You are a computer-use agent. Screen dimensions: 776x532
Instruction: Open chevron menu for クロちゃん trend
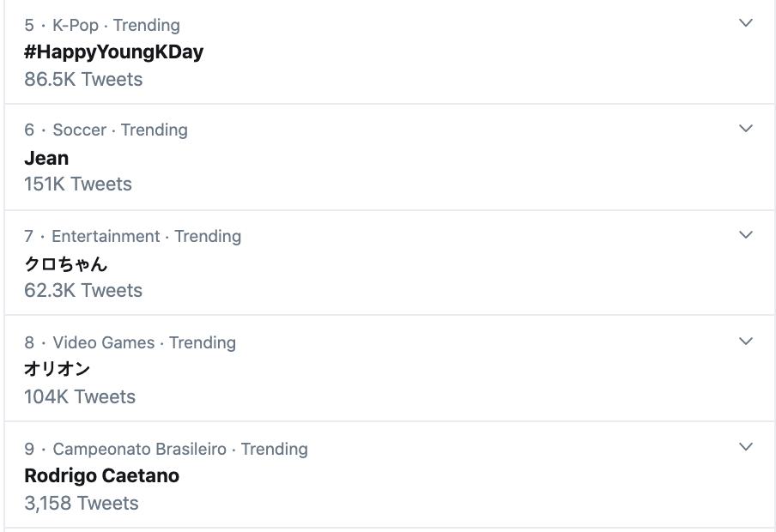(745, 235)
